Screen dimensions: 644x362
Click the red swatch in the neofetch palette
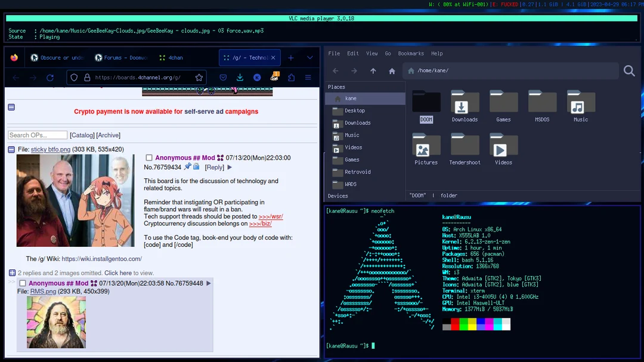coord(454,324)
